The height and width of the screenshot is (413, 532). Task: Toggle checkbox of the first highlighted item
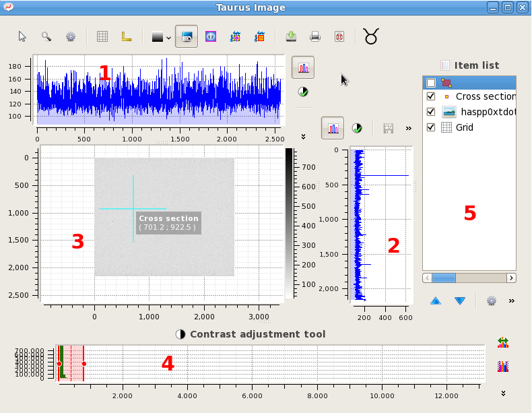pos(431,83)
